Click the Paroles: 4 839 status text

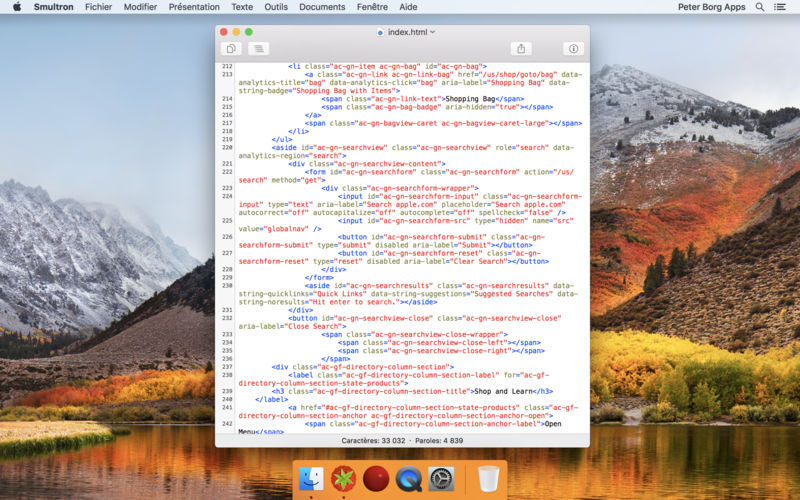coord(439,440)
